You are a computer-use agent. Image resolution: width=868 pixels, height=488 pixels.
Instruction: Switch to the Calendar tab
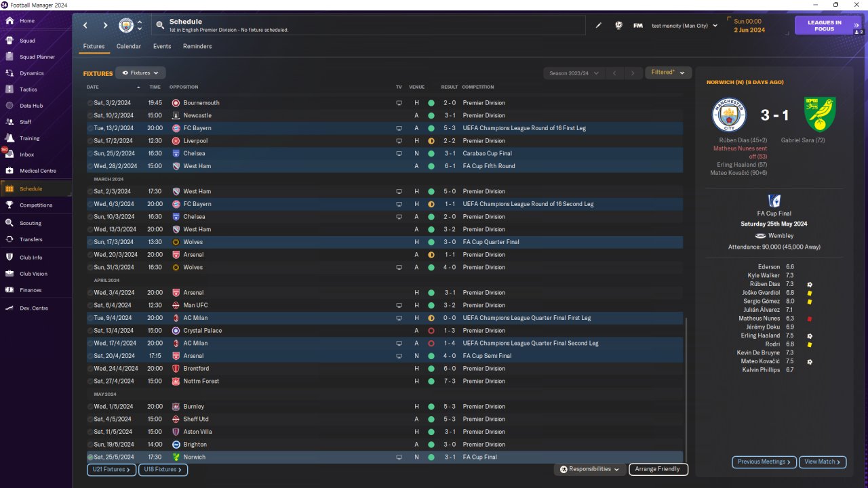pos(129,46)
